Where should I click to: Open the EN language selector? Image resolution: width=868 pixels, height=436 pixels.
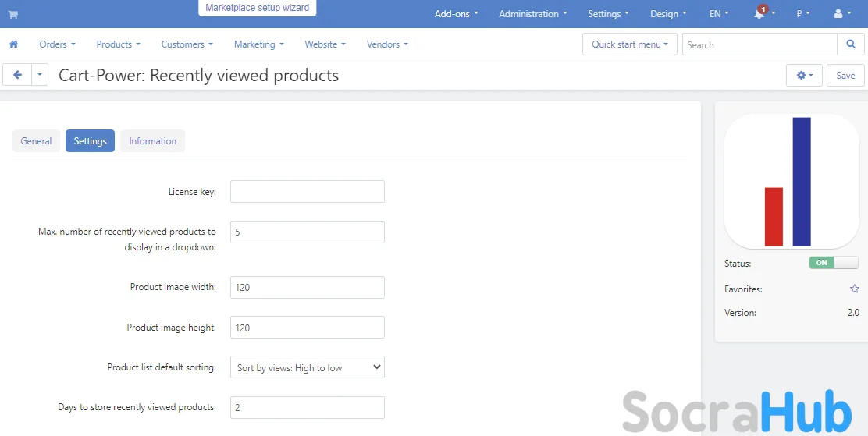[x=718, y=14]
